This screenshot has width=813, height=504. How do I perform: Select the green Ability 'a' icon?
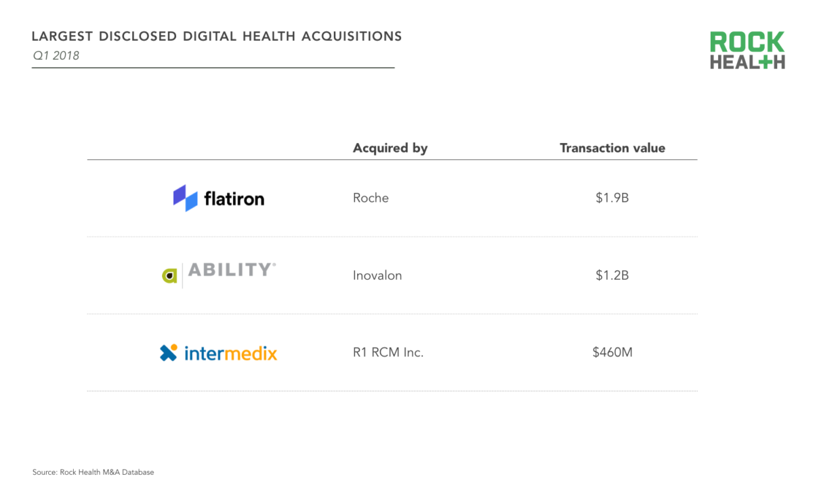(169, 275)
